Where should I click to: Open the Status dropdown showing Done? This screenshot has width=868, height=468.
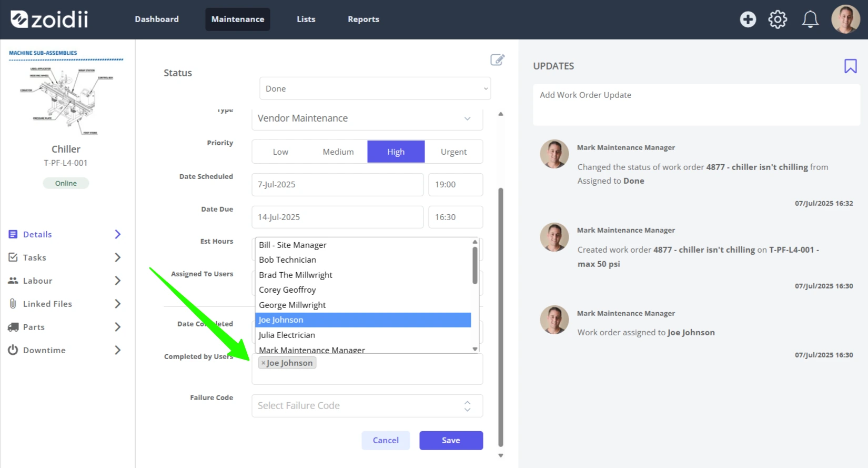pyautogui.click(x=375, y=88)
